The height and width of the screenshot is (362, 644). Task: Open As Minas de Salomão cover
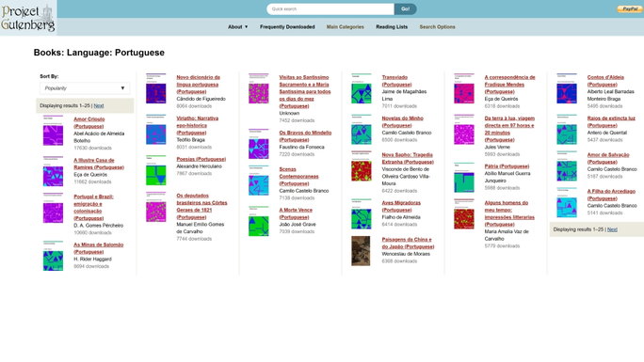53,257
